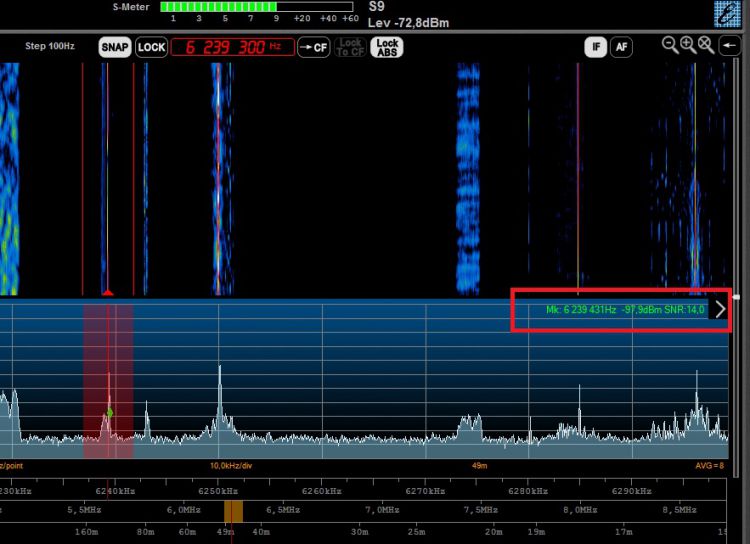Click the white scroll handle at spectrum edge

pos(737,297)
